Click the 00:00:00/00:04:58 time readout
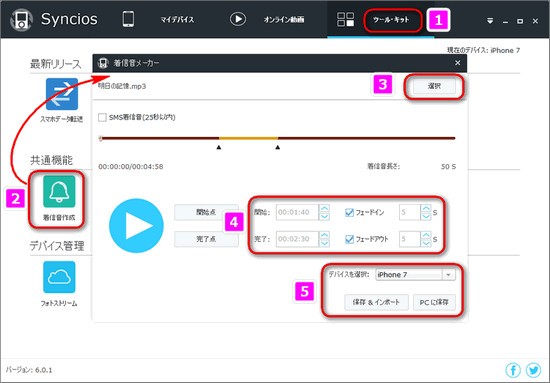The image size is (550, 383). tap(130, 167)
